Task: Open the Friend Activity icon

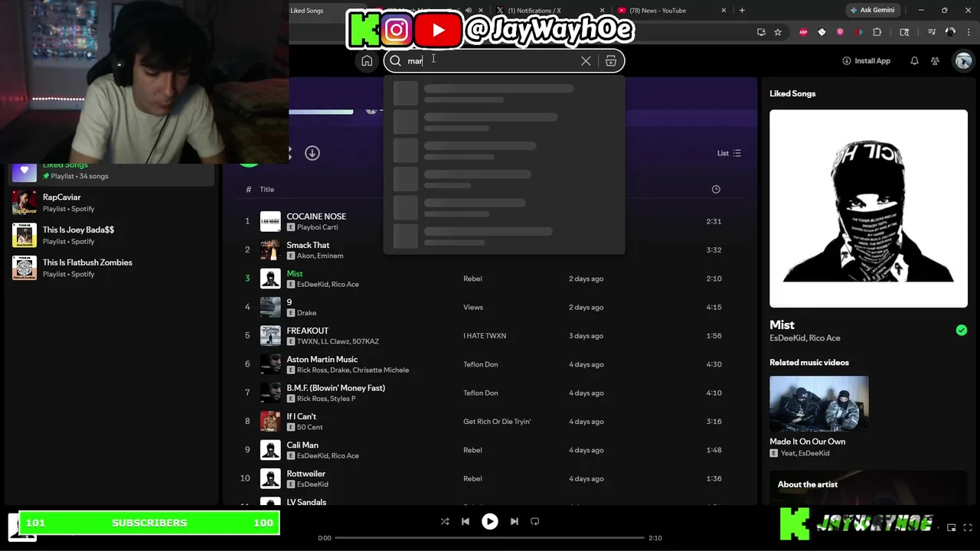Action: point(936,61)
